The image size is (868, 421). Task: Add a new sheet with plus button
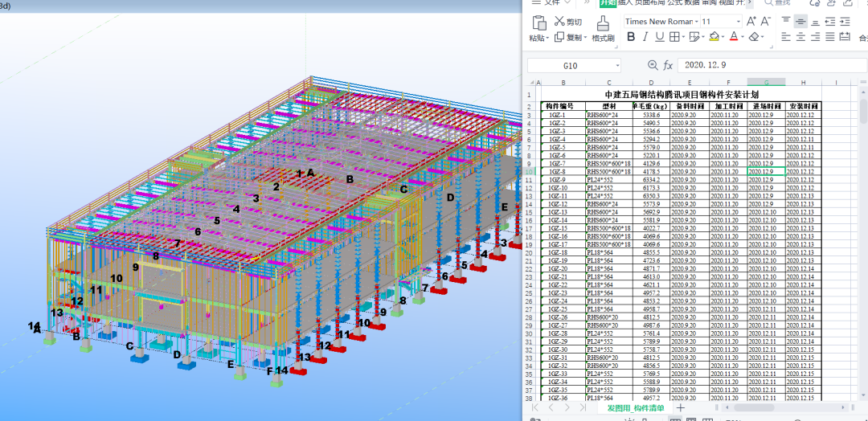pos(681,407)
